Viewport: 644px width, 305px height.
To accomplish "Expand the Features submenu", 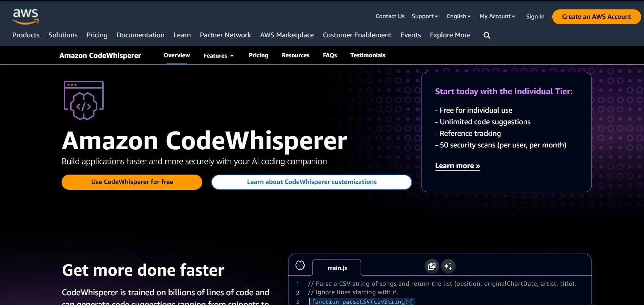I will [x=219, y=55].
